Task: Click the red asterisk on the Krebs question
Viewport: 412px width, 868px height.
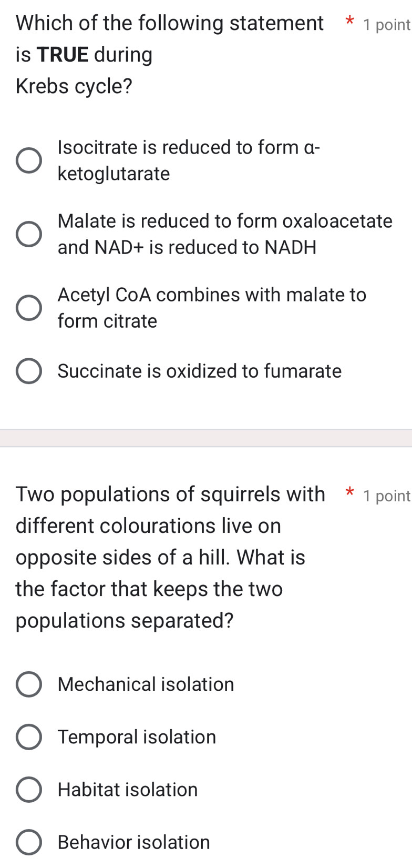Action: 348,23
